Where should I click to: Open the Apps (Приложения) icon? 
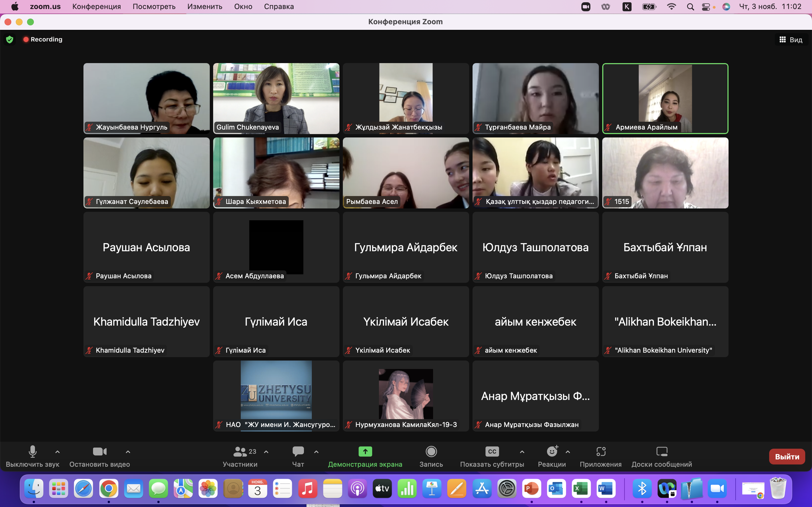coord(601,452)
